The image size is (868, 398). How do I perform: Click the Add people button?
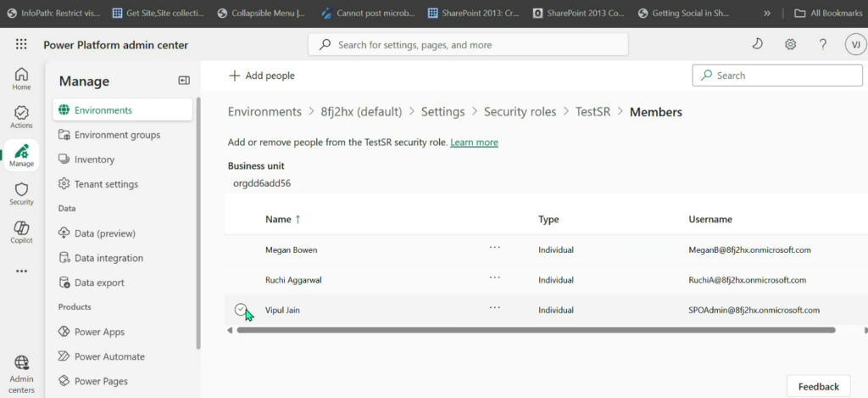(x=262, y=76)
